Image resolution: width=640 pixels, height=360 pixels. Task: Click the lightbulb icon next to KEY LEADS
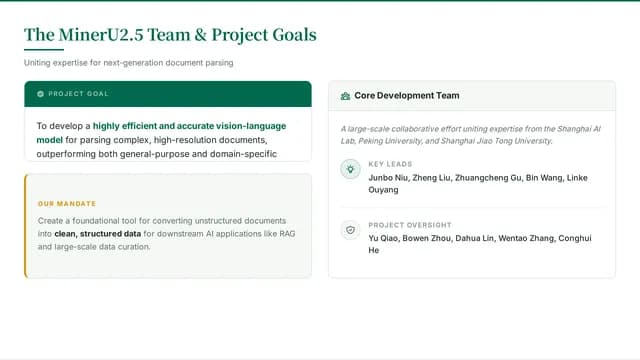point(350,169)
